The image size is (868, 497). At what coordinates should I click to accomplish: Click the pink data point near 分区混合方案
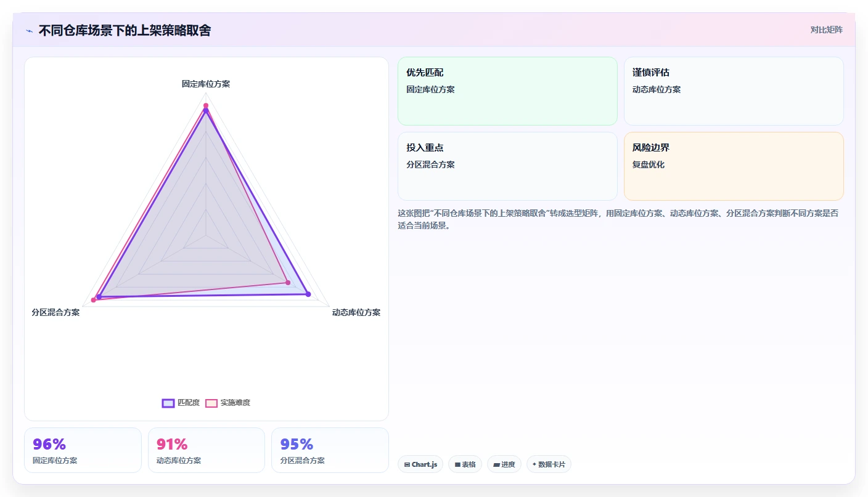tap(94, 300)
